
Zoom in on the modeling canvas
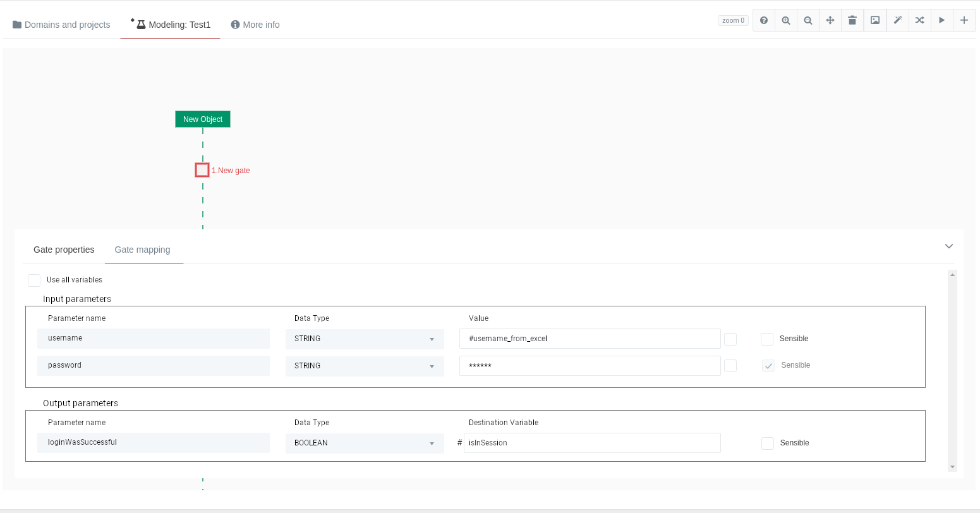click(x=786, y=20)
